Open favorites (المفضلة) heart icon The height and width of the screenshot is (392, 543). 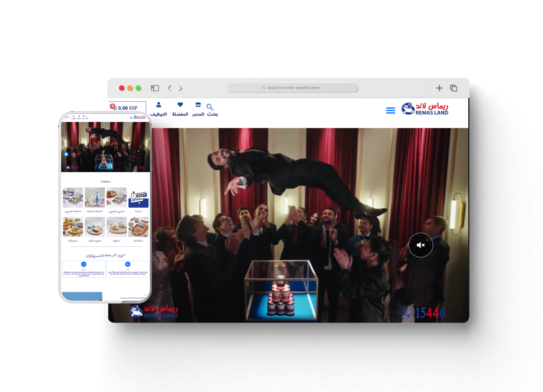tap(180, 105)
